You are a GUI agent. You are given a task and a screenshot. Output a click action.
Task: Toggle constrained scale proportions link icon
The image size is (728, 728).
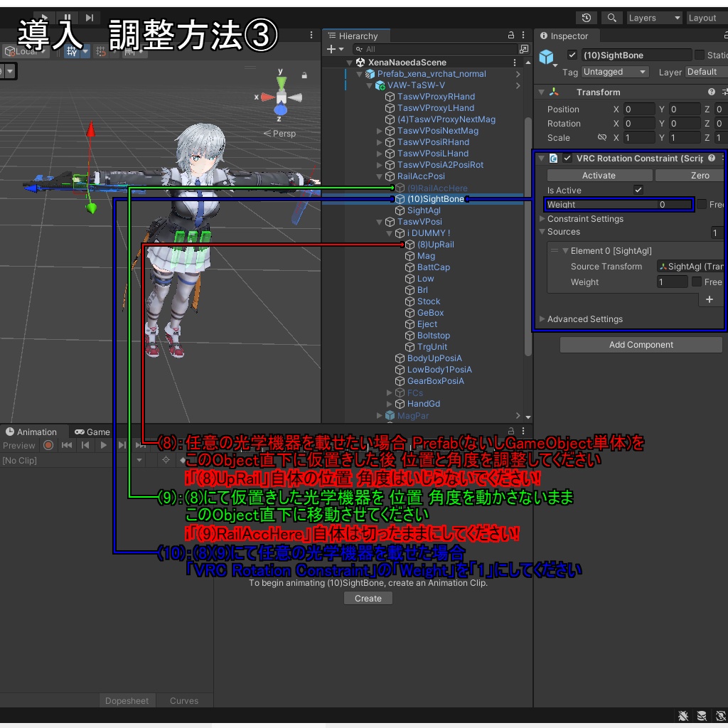601,137
